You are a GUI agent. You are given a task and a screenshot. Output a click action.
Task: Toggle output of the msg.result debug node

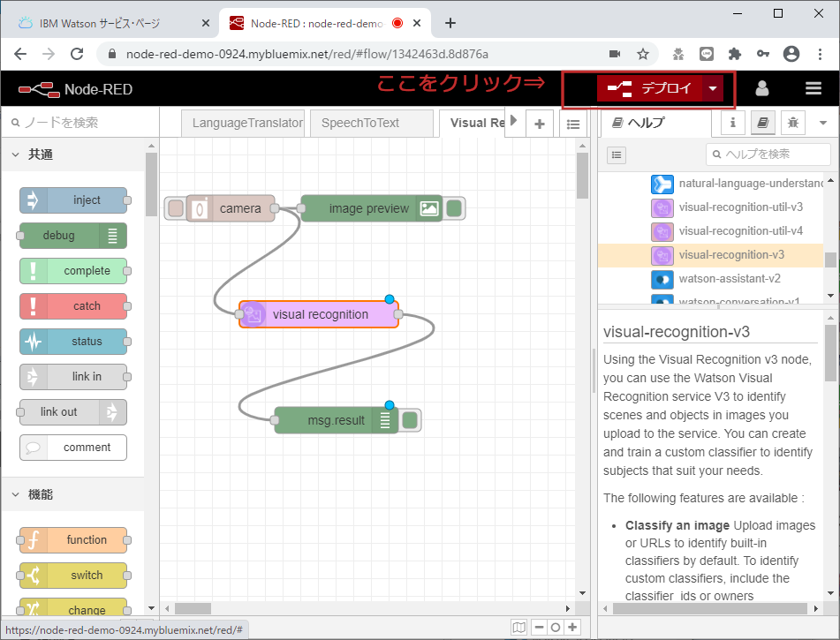pyautogui.click(x=409, y=420)
